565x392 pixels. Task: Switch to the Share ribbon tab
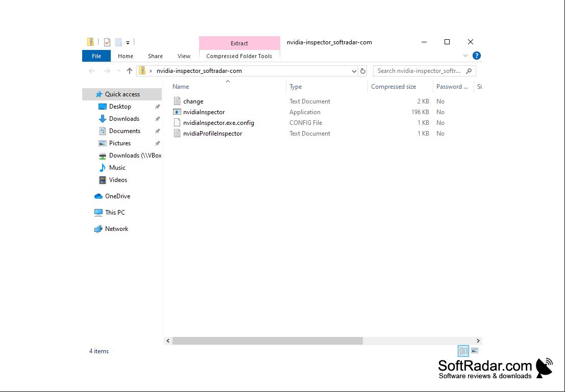(155, 56)
